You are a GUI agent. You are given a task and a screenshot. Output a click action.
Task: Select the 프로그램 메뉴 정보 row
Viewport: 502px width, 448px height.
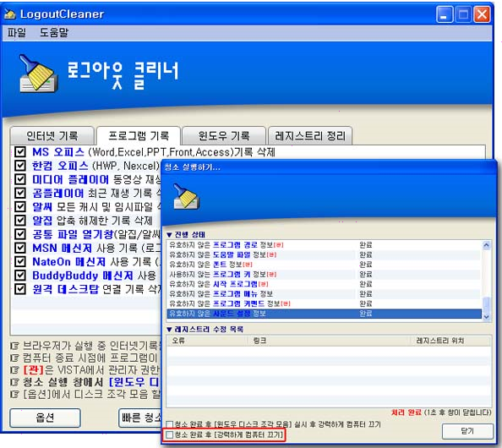(x=325, y=294)
